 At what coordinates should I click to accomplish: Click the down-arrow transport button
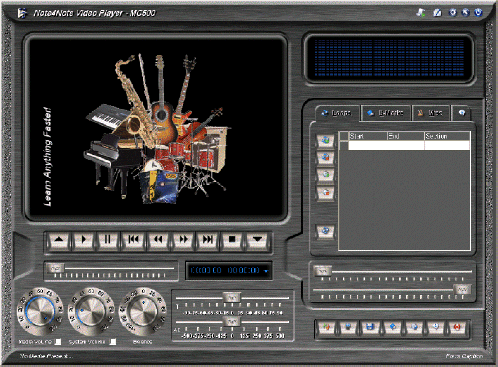pyautogui.click(x=257, y=239)
